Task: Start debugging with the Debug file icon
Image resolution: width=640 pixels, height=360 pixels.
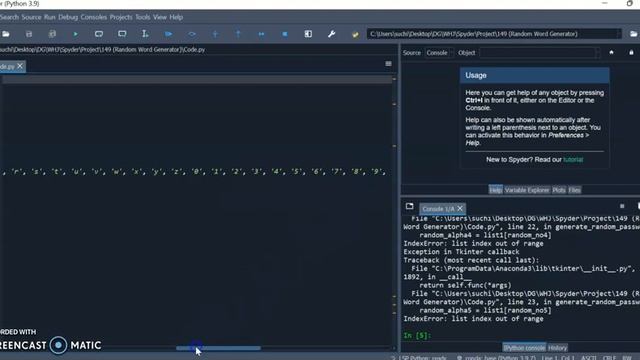Action: pyautogui.click(x=169, y=34)
